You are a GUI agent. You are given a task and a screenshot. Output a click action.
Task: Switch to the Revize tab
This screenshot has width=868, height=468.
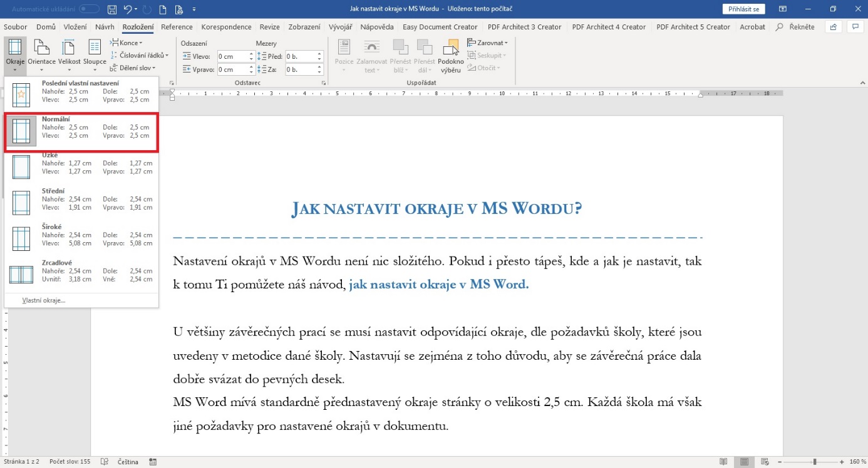[x=270, y=27]
